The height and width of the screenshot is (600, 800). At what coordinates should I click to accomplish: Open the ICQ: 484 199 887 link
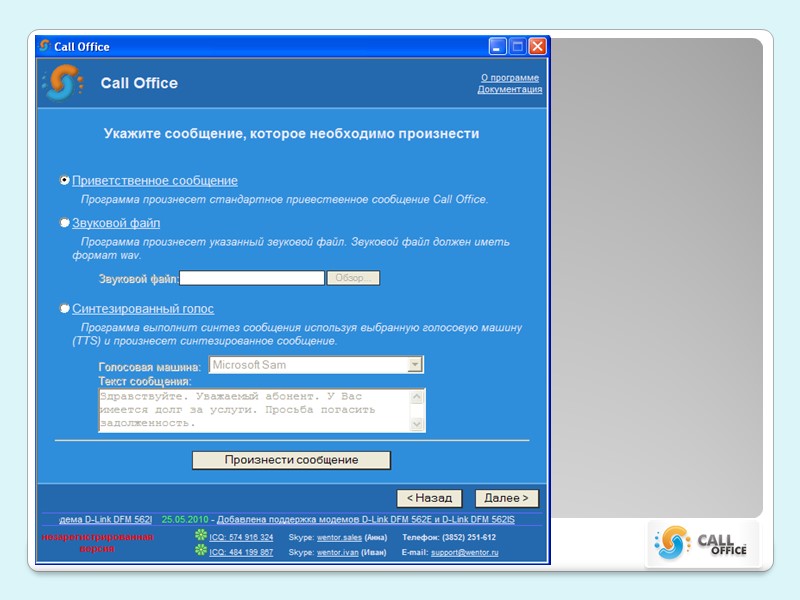coord(241,553)
